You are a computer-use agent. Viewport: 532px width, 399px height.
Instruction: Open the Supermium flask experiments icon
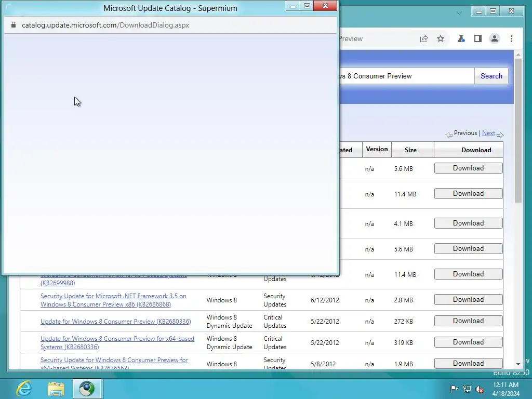click(461, 38)
